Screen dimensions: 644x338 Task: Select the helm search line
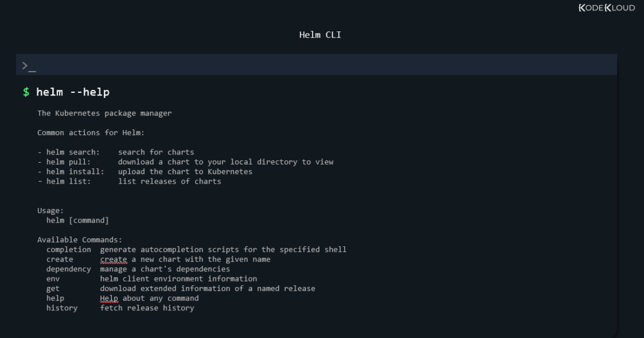(116, 152)
